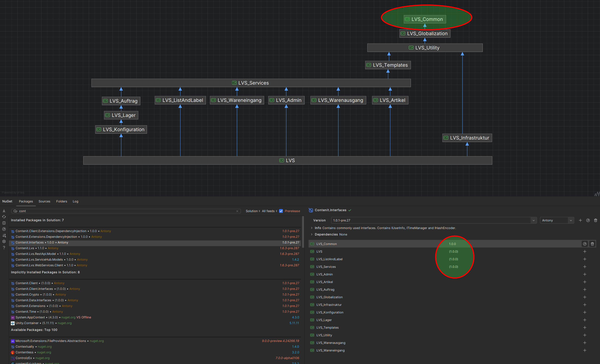Clear the search field with X button

click(237, 211)
